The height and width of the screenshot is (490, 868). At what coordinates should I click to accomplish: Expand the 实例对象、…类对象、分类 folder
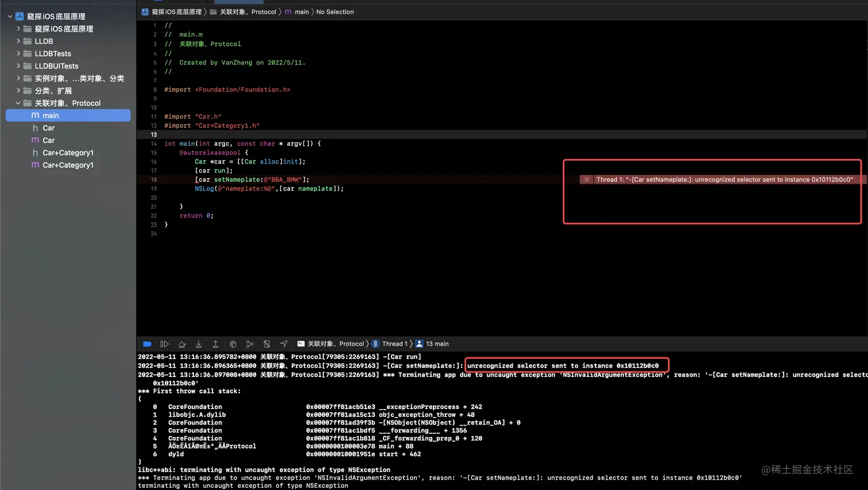pos(18,78)
